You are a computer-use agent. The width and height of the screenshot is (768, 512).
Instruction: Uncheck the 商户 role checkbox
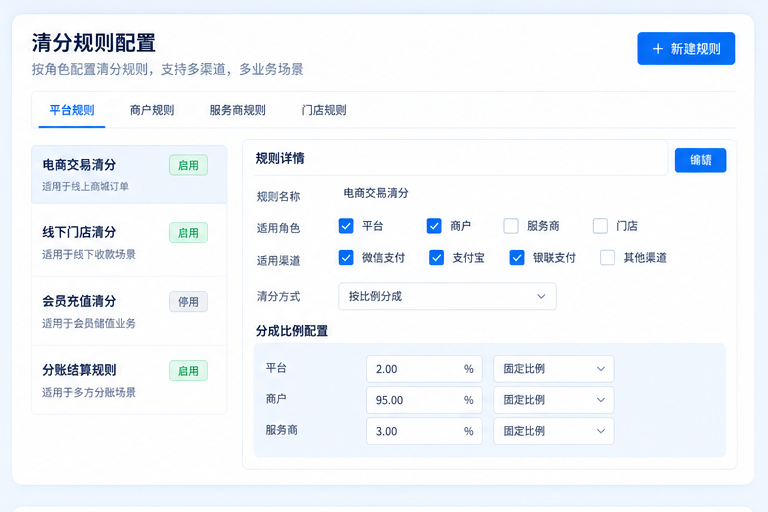[x=434, y=226]
